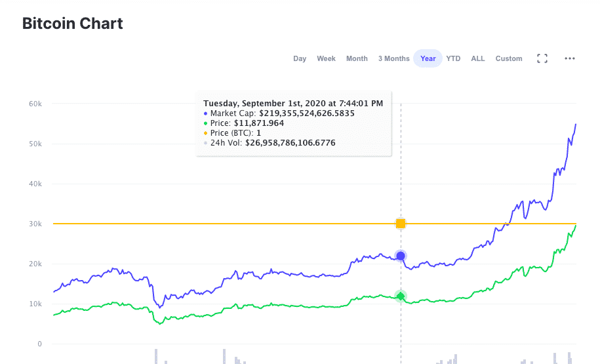Open the three-dots more options menu

pos(569,58)
